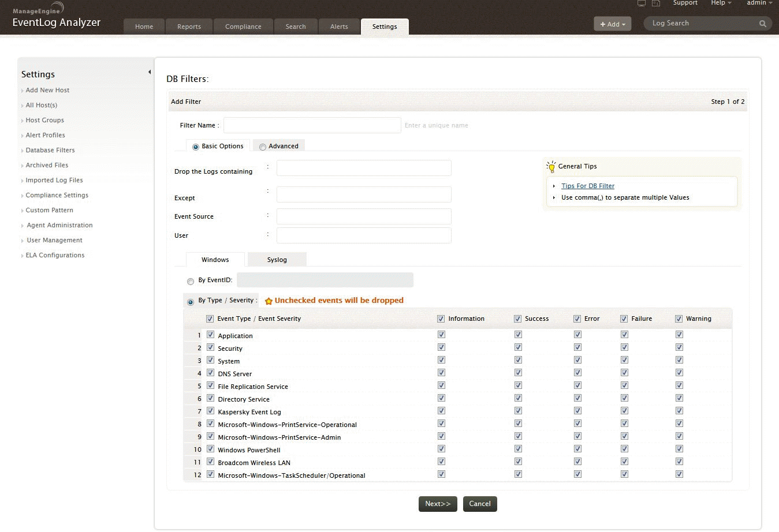779x532 pixels.
Task: Click the General Tips lightbulb icon
Action: pos(551,166)
